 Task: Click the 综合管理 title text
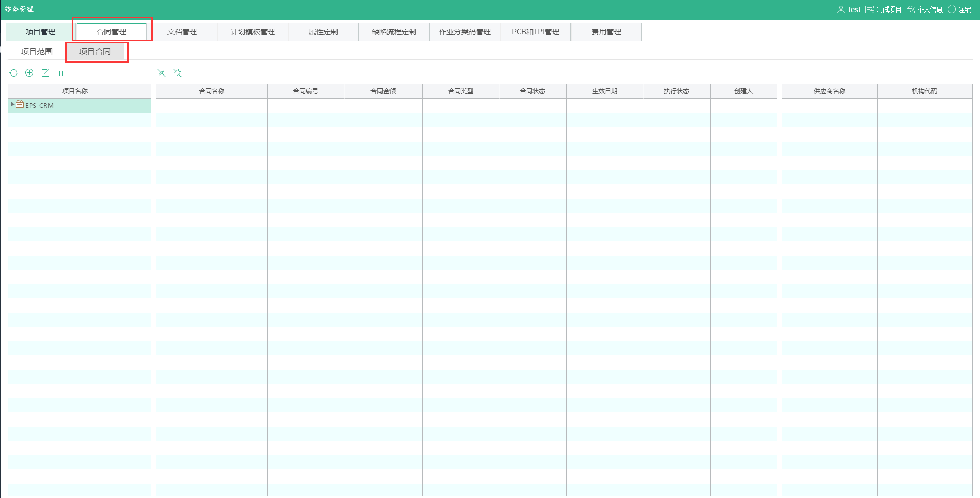pyautogui.click(x=20, y=9)
